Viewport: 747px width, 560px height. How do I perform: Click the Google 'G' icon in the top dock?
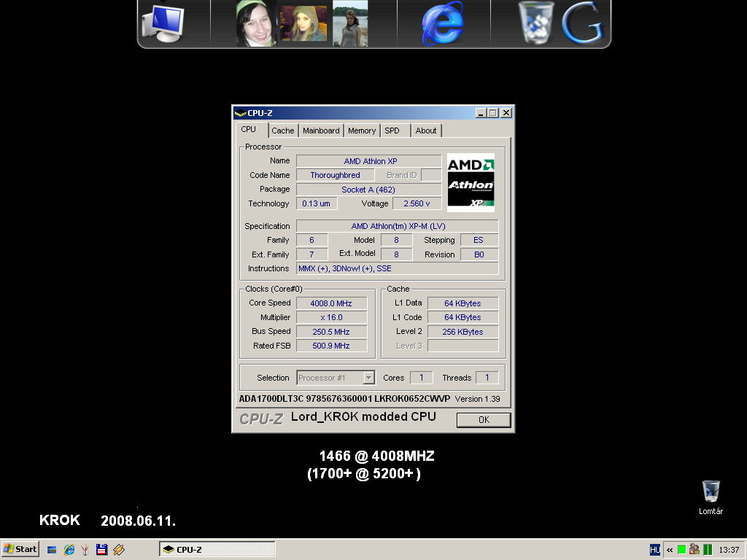coord(582,23)
